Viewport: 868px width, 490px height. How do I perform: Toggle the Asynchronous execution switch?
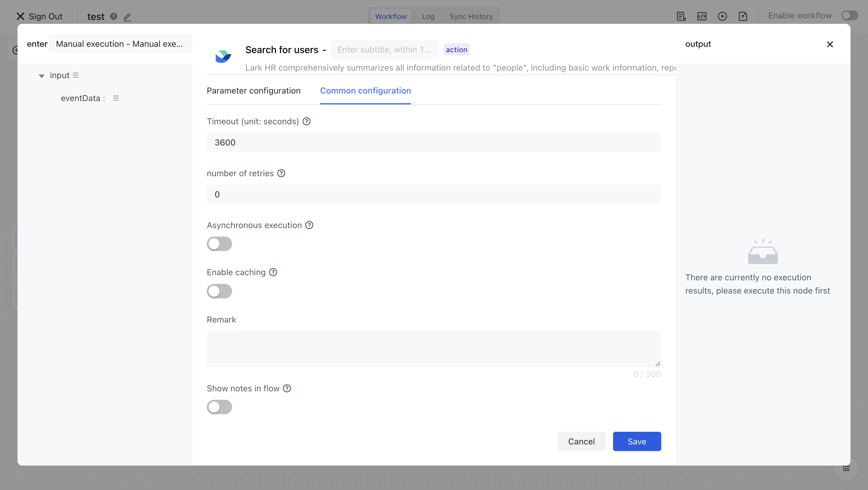(x=219, y=244)
